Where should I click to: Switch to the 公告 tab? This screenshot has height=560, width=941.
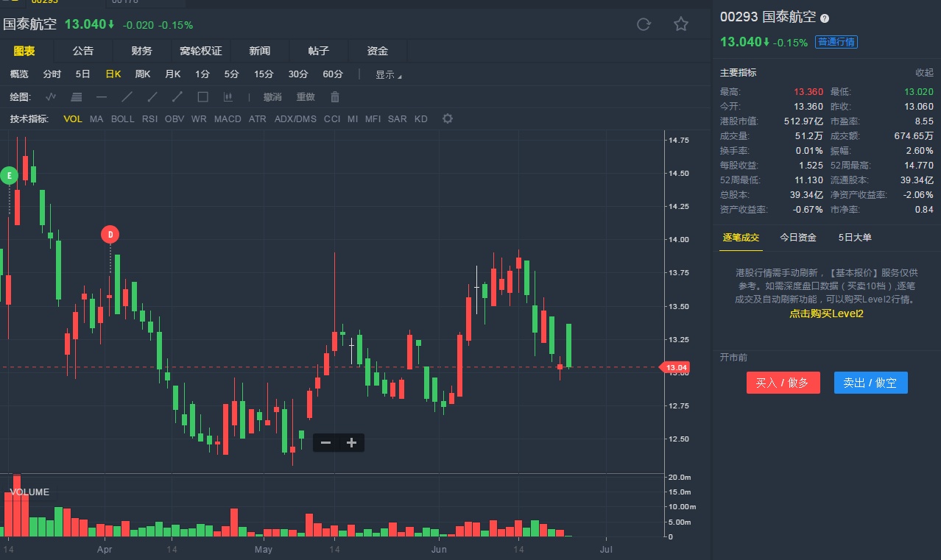pyautogui.click(x=83, y=51)
